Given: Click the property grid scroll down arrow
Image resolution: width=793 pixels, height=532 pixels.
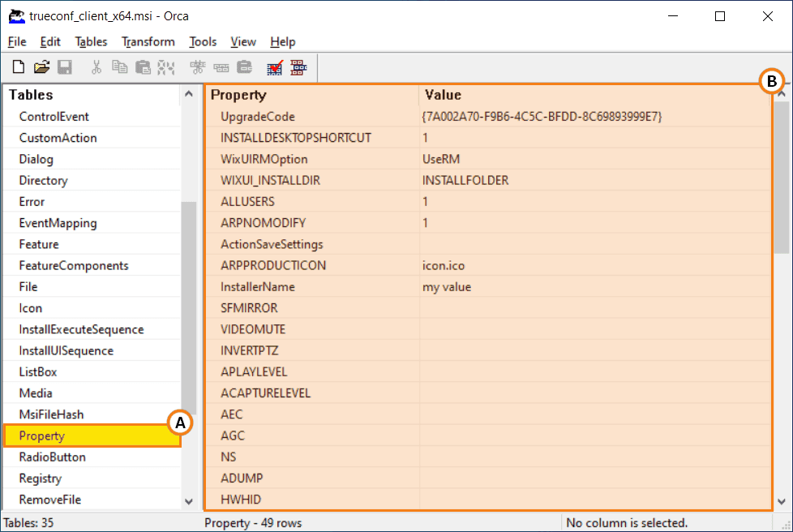Looking at the screenshot, I should (782, 501).
